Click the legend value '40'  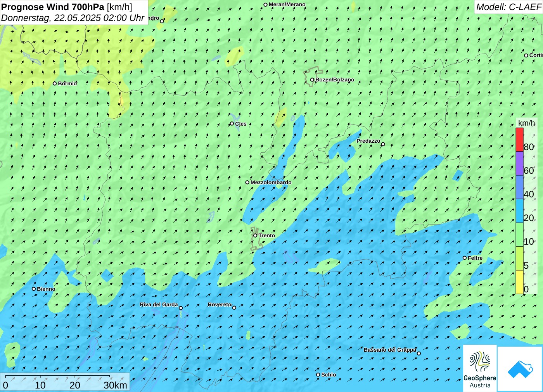click(x=529, y=194)
